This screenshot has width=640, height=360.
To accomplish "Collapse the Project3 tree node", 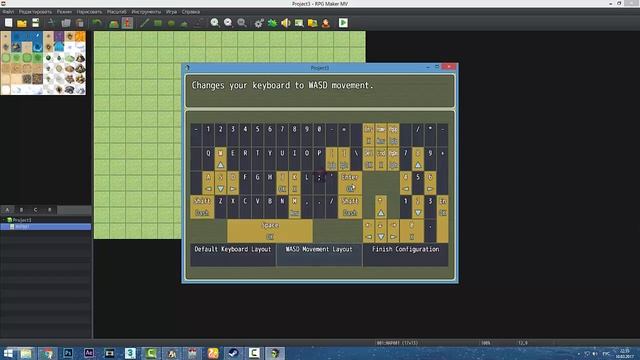I will 4,220.
